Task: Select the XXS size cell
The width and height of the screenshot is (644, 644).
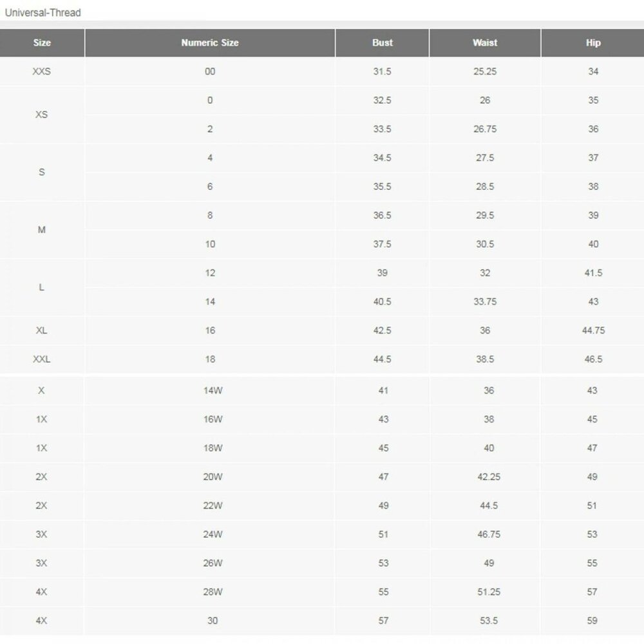Action: (42, 71)
